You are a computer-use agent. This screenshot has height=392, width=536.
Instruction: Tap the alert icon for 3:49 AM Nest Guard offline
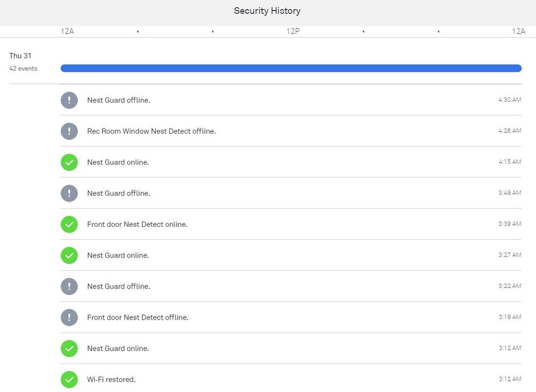pos(69,194)
